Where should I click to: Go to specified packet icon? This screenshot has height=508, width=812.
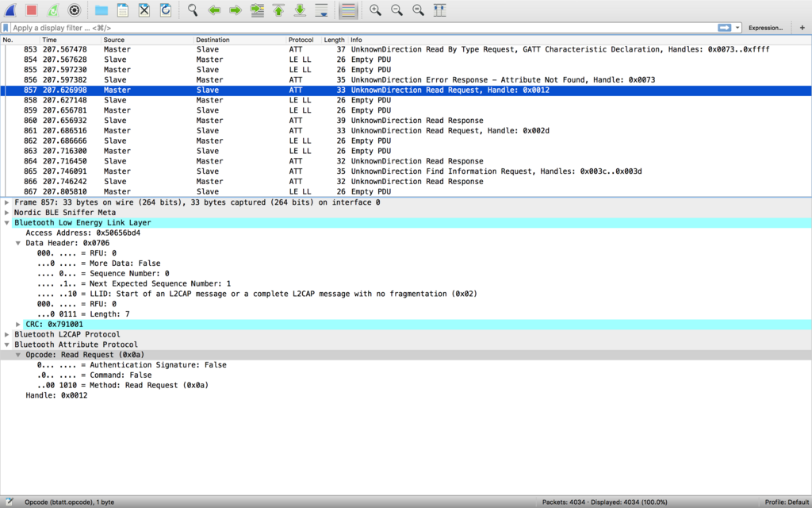257,10
